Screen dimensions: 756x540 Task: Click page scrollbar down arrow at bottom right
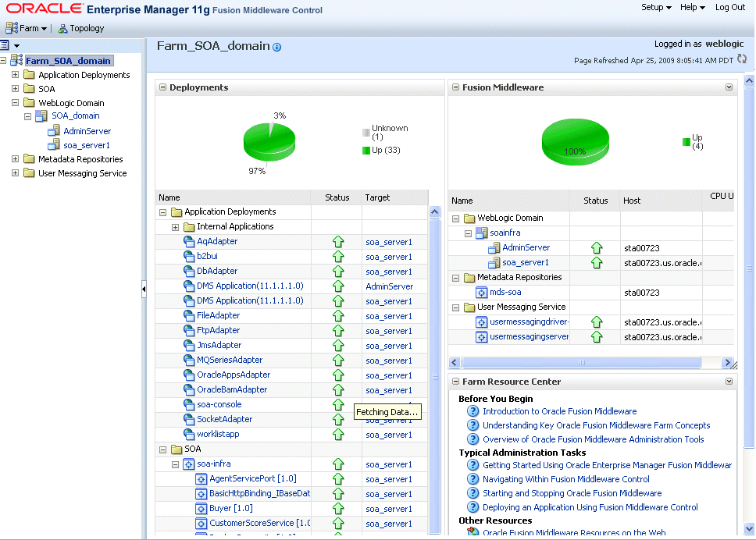point(749,528)
